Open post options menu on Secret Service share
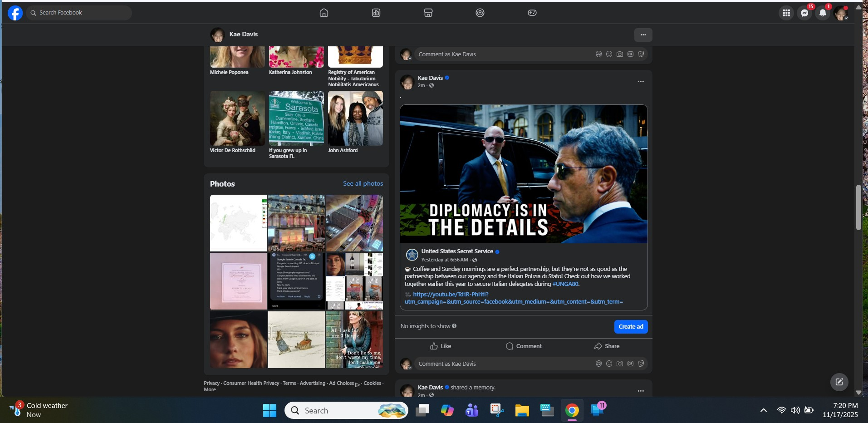This screenshot has width=868, height=423. click(640, 82)
